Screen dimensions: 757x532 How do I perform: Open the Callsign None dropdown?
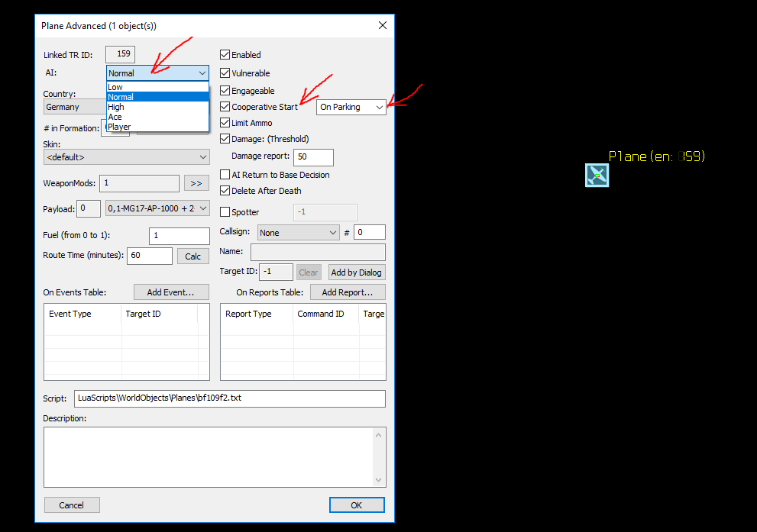(299, 233)
